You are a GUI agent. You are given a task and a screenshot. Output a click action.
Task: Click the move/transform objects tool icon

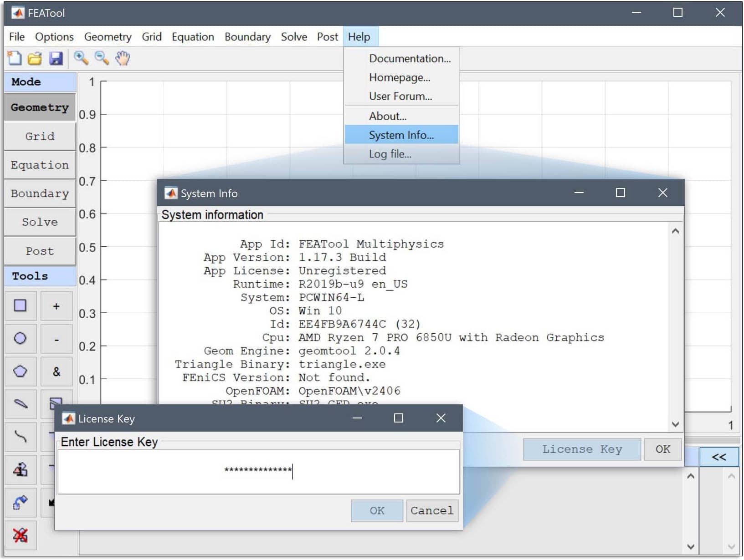point(20,470)
